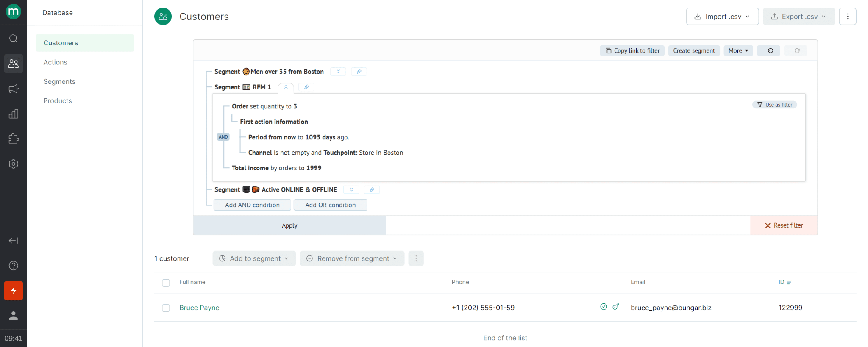The height and width of the screenshot is (347, 868).
Task: Click Copy link to filter
Action: click(x=632, y=50)
